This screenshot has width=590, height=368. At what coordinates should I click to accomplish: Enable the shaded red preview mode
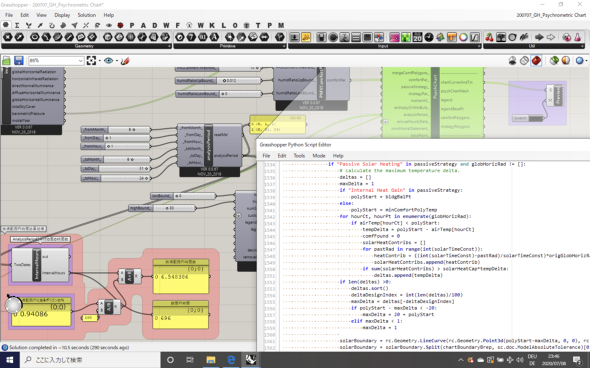tap(536, 60)
